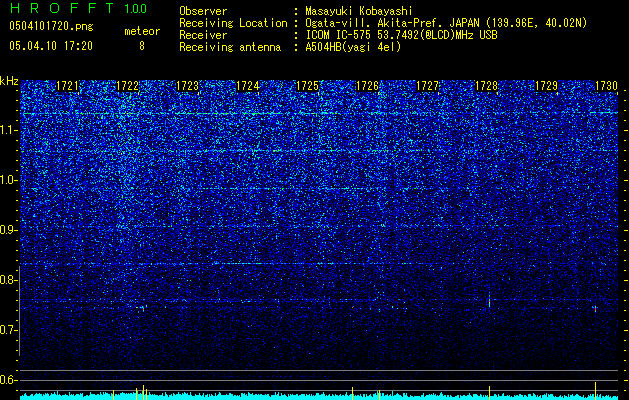Click the 0.9 frequency axis label
The width and height of the screenshot is (629, 400).
(9, 230)
